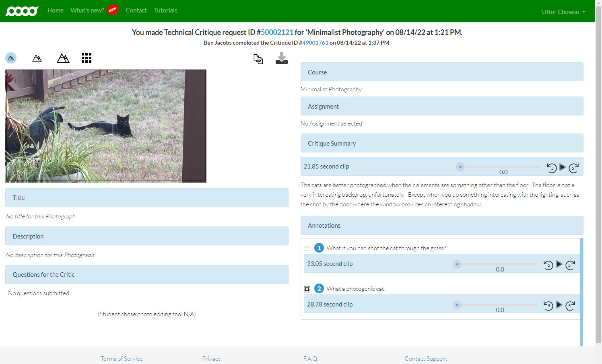The image size is (602, 364).
Task: Open request ID #50002121 link
Action: 277,32
